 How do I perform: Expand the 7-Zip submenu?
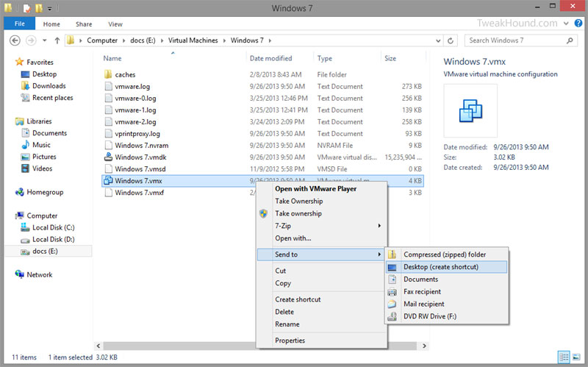click(322, 226)
